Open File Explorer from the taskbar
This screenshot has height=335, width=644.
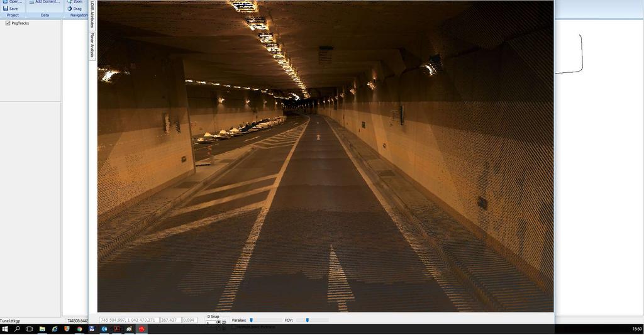[x=42, y=329]
